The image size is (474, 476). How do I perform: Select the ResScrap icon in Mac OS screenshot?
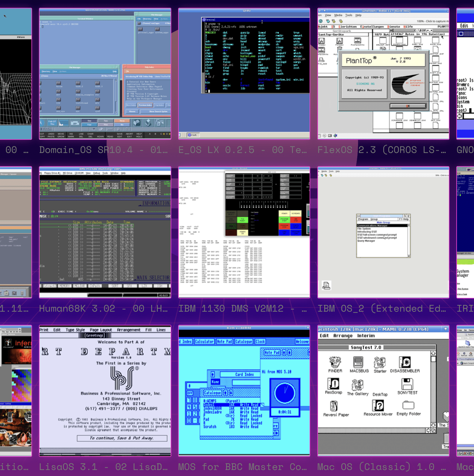(334, 386)
